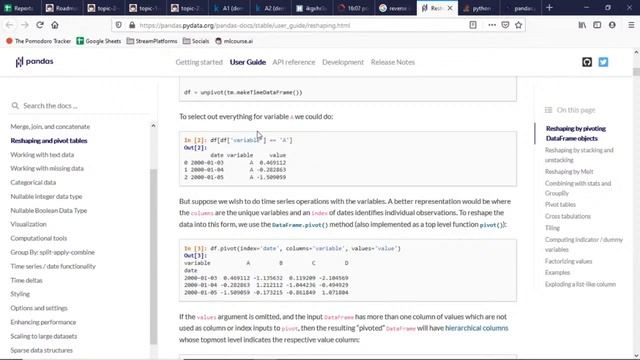Open Enhancing performance page
Screen dimensions: 640x360
coord(43,322)
